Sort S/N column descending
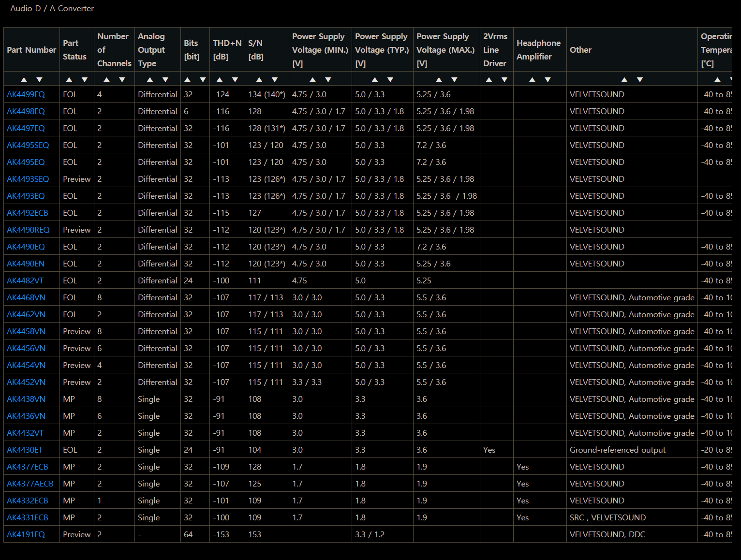Viewport: 741px width, 560px height. 275,80
